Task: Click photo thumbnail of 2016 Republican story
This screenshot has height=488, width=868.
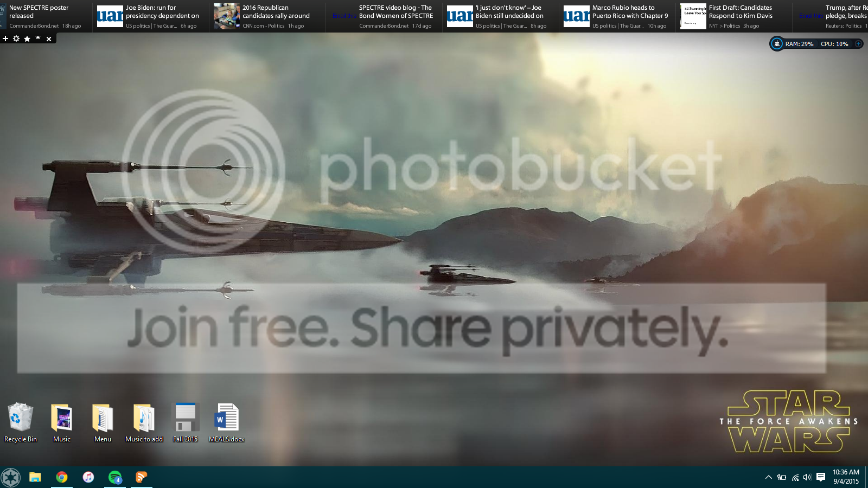Action: click(x=227, y=16)
